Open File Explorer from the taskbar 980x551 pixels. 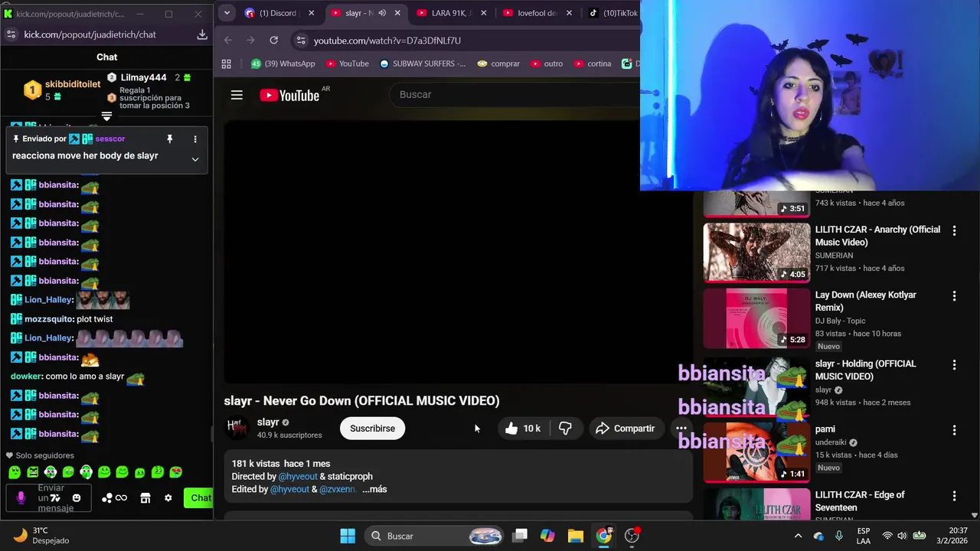coord(575,536)
